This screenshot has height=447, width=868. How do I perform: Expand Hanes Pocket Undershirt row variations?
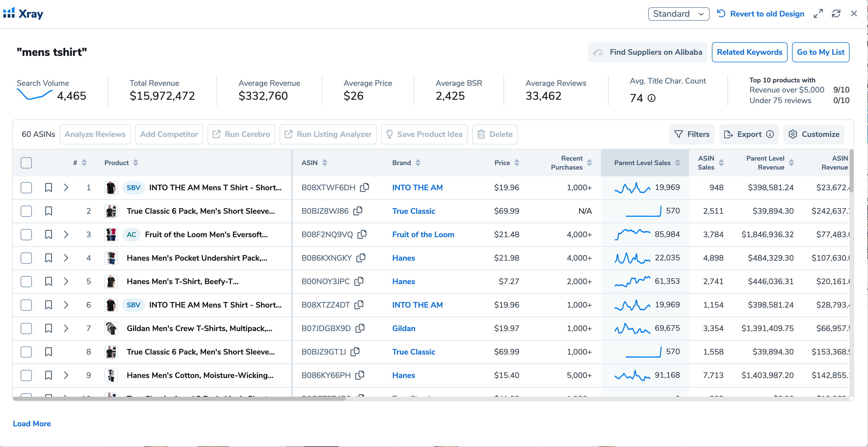66,258
